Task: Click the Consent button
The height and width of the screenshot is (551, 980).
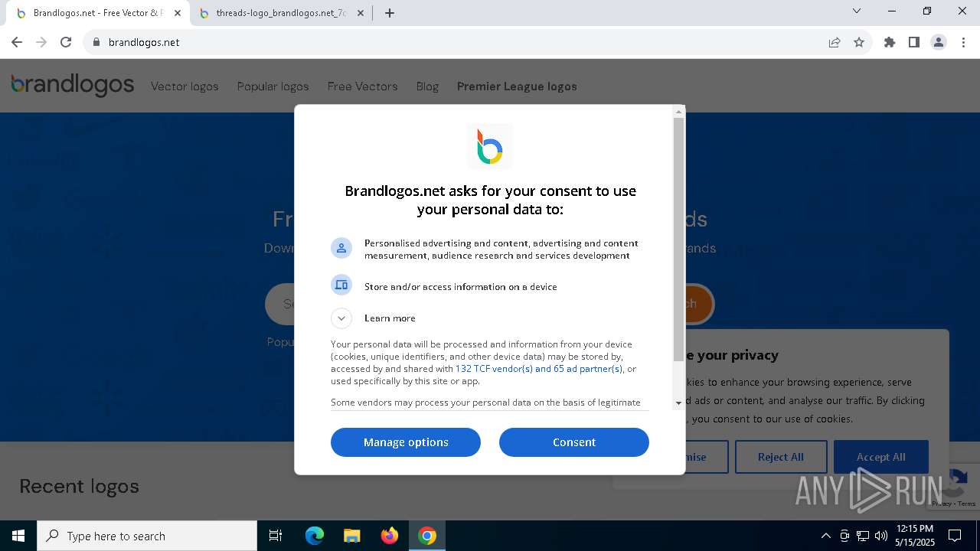Action: (574, 442)
